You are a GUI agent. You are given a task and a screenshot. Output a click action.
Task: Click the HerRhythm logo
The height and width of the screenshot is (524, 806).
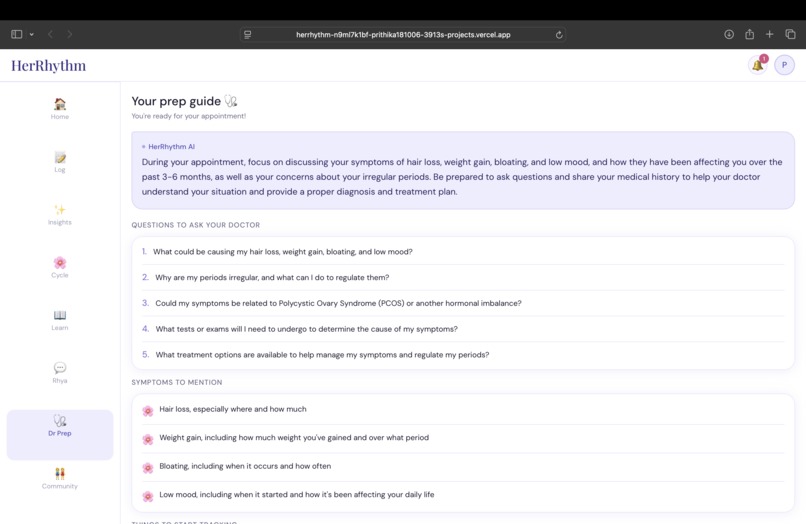coord(49,65)
